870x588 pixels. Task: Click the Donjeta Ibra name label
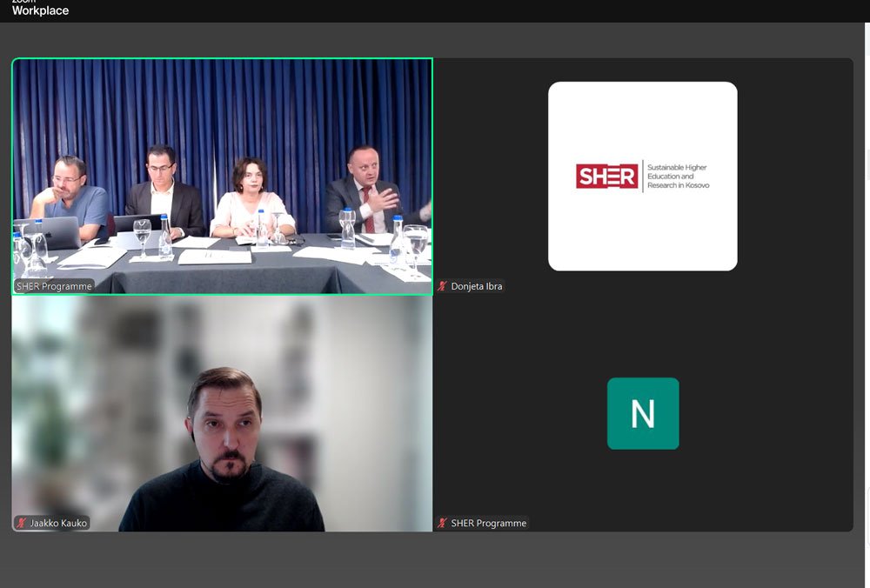(476, 286)
